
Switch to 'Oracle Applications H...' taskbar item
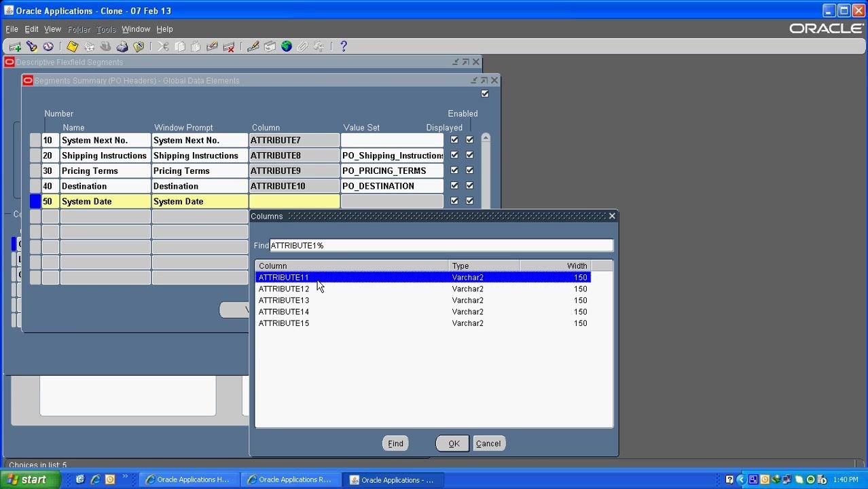190,479
